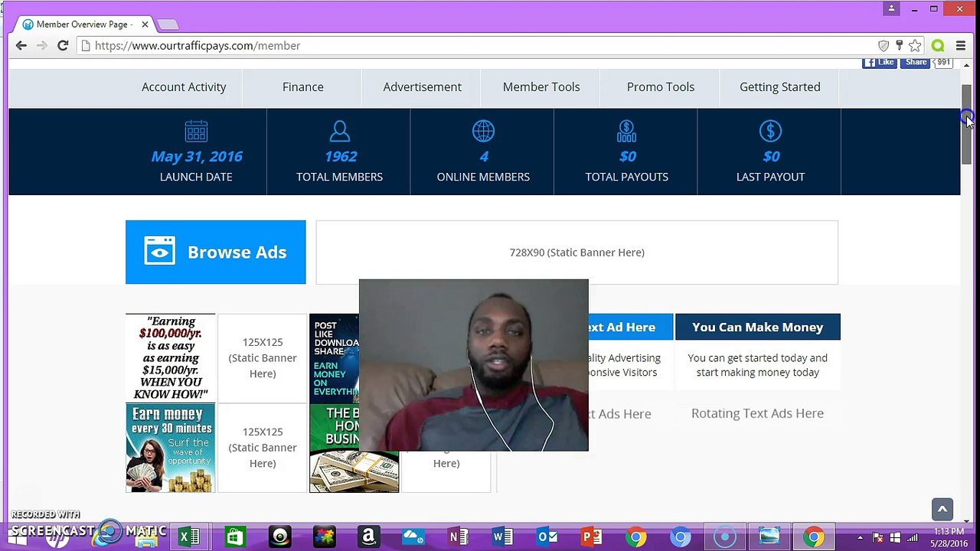980x551 pixels.
Task: Click the total payouts money icon
Action: [626, 132]
